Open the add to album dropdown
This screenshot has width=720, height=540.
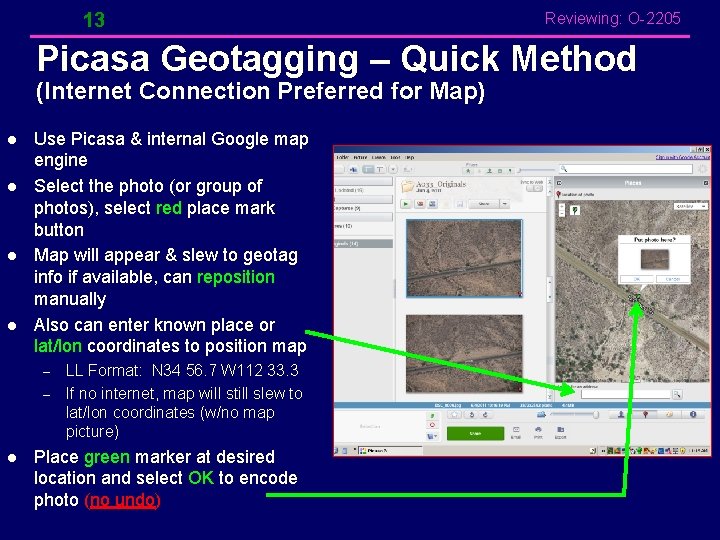pyautogui.click(x=433, y=436)
